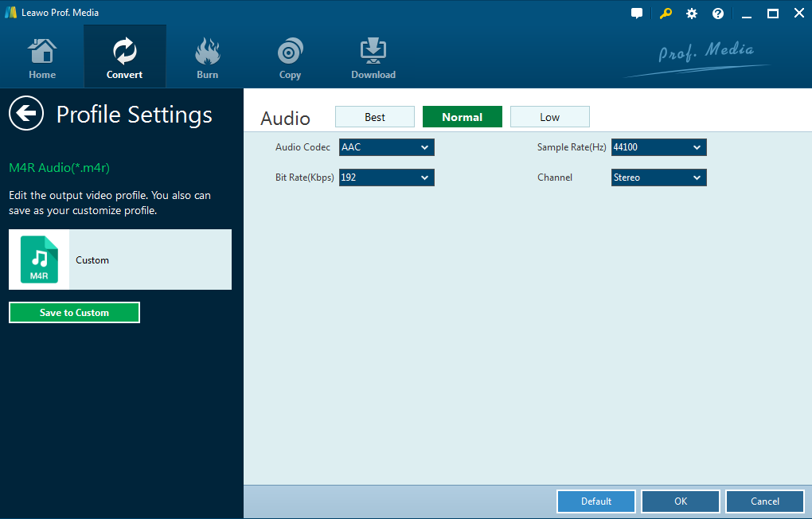Expand the Bit Rate dropdown

386,178
